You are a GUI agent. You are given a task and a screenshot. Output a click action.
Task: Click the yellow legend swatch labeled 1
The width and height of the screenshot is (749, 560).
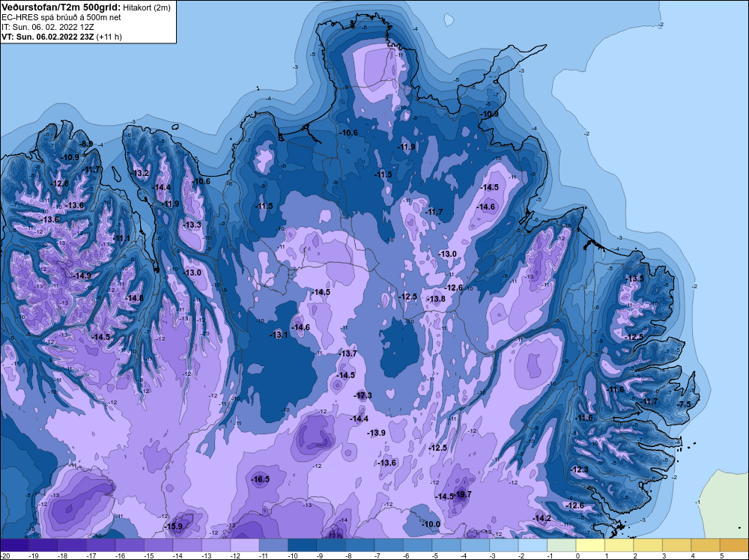tap(619, 545)
